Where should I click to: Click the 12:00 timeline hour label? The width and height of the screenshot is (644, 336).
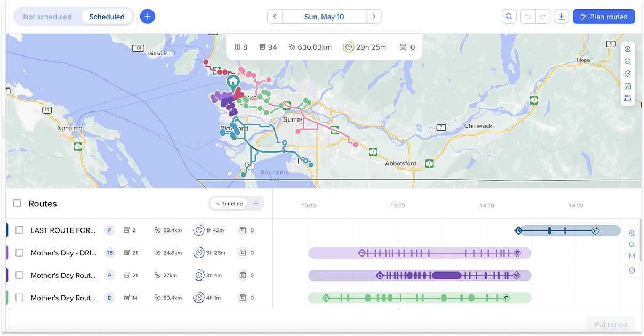(398, 206)
